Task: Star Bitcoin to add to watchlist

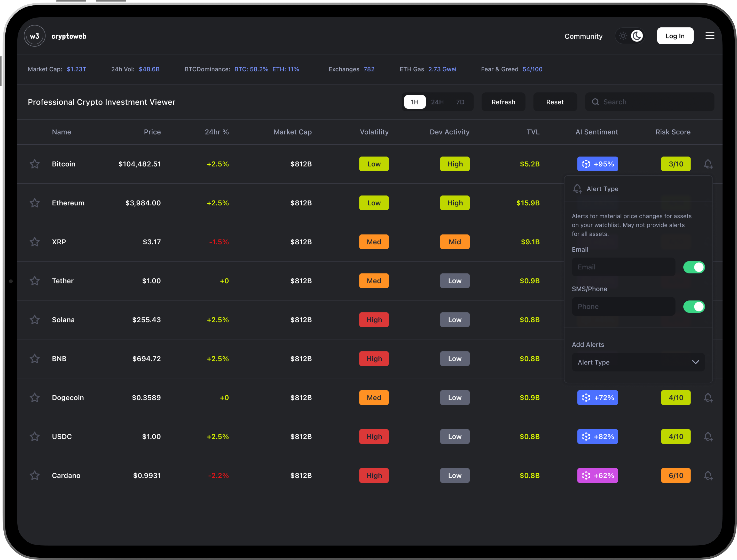Action: click(35, 164)
